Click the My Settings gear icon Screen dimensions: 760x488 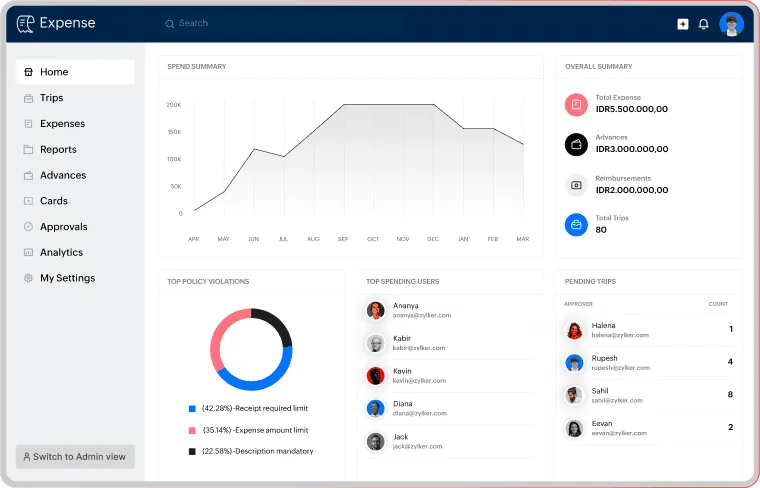tap(29, 278)
